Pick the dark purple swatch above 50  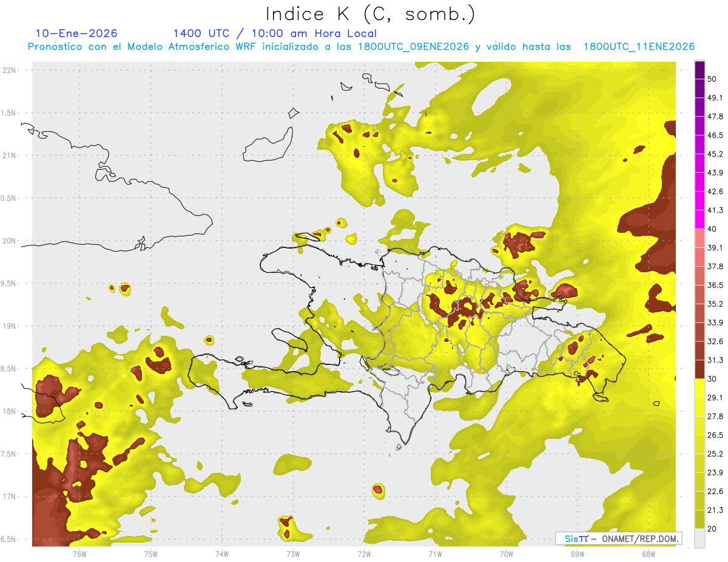point(699,70)
